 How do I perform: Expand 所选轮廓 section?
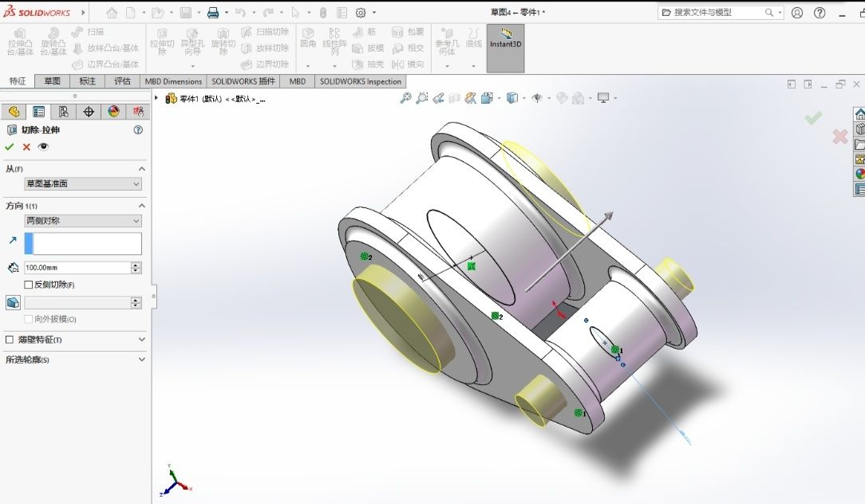click(75, 360)
